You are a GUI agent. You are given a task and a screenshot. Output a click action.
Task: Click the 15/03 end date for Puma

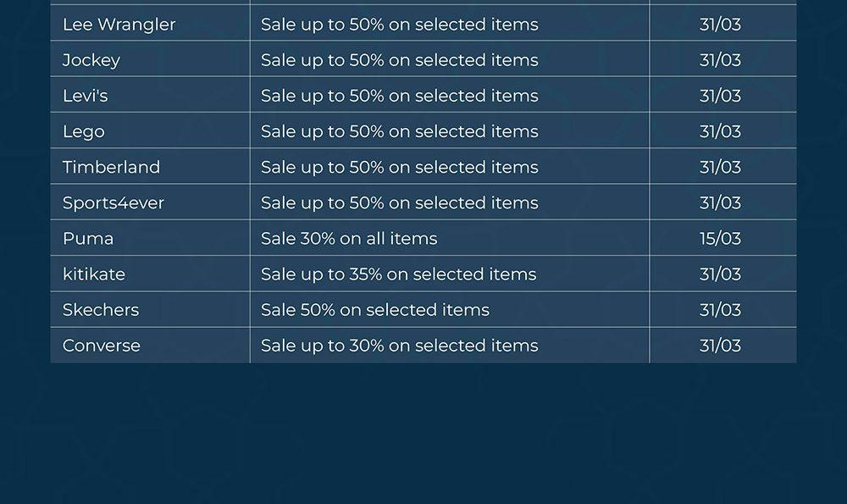tap(720, 238)
